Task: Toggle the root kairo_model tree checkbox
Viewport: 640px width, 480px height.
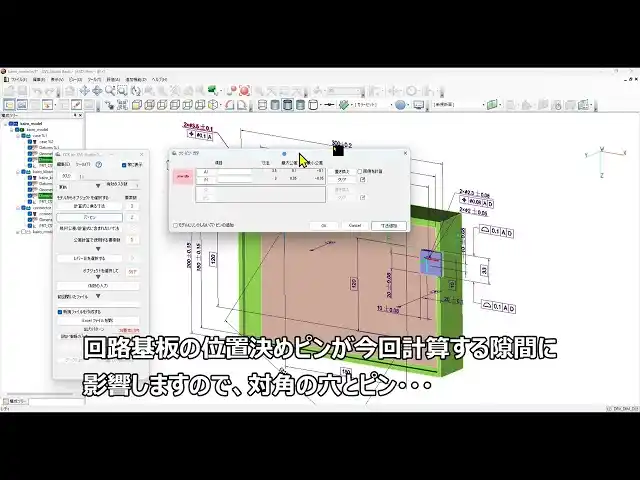Action: pos(12,123)
